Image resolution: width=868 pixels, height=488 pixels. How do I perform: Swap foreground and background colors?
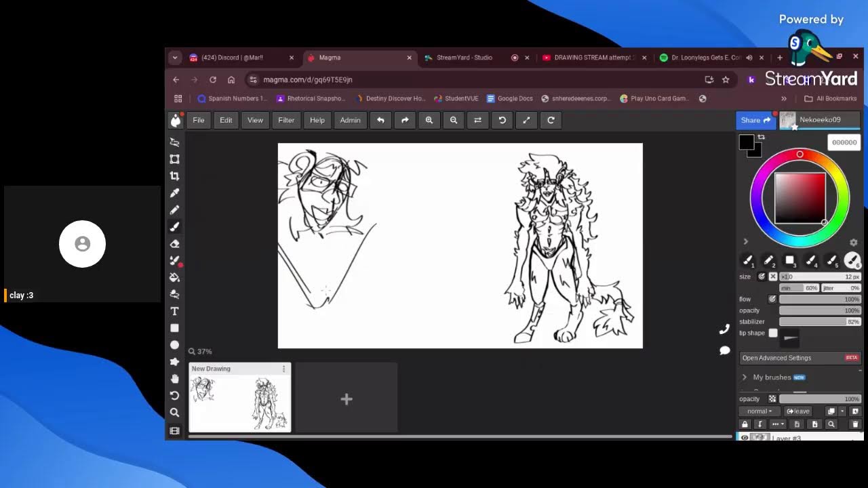click(762, 138)
